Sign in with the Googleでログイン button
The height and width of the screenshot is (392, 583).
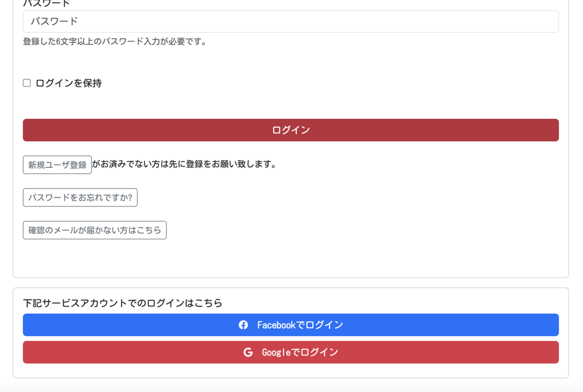click(x=291, y=352)
